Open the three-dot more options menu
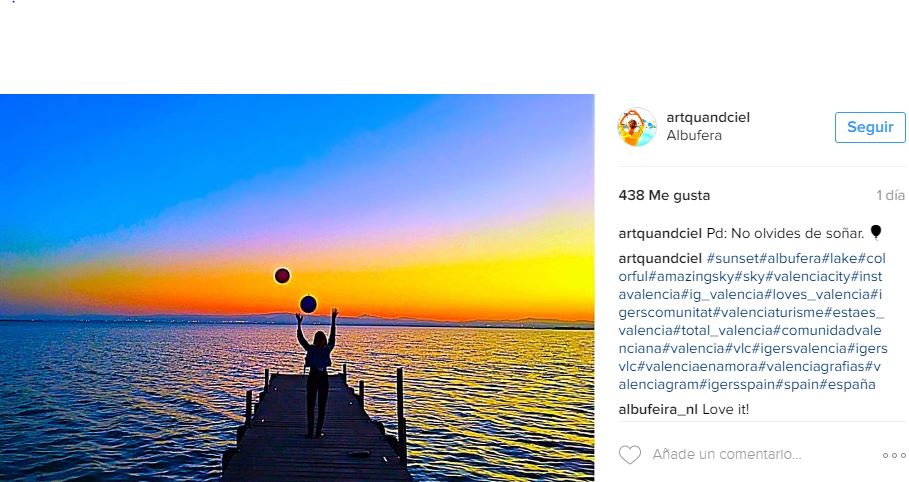The width and height of the screenshot is (909, 482). [x=893, y=455]
